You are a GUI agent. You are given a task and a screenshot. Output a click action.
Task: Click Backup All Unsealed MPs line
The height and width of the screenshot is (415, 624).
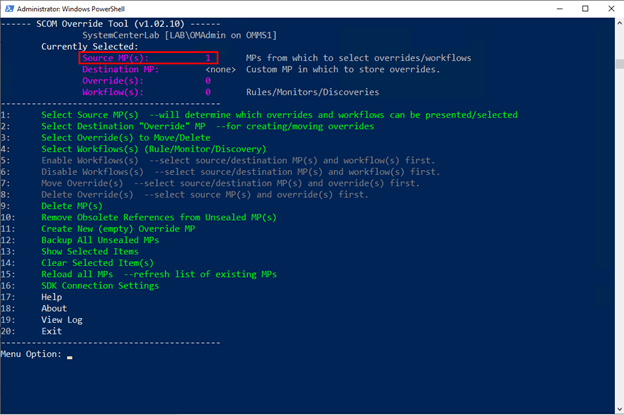tap(100, 240)
